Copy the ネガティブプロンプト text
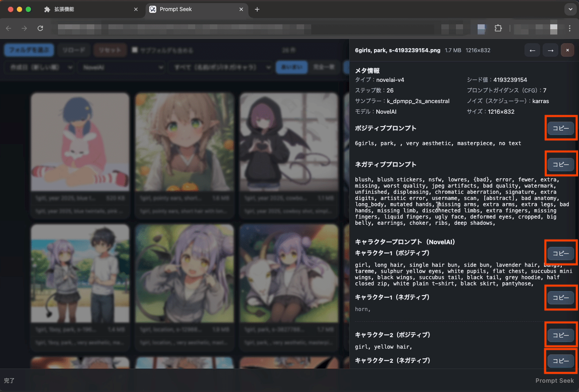The image size is (579, 392). (x=561, y=165)
